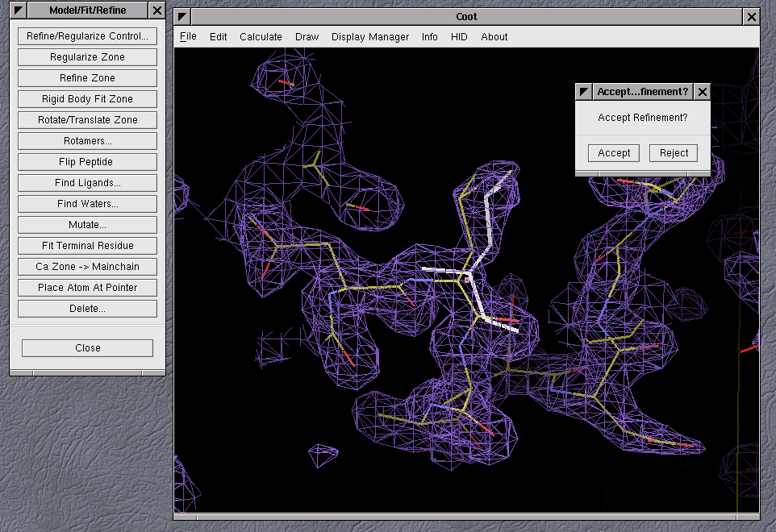Image resolution: width=776 pixels, height=532 pixels.
Task: Click the Coot window menu icon
Action: point(183,17)
